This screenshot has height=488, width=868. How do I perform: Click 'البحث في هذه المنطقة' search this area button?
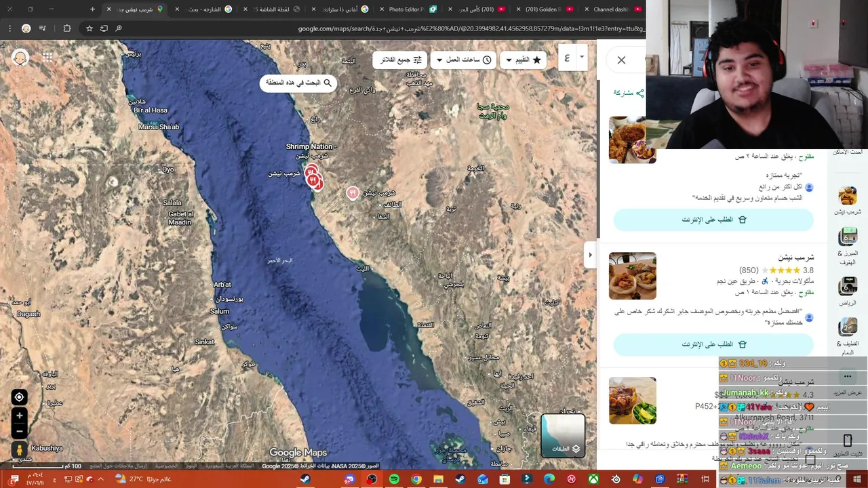coord(298,83)
